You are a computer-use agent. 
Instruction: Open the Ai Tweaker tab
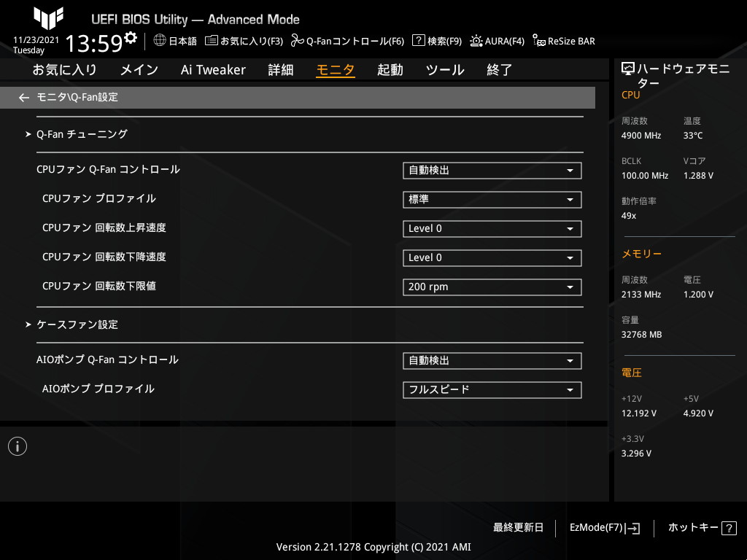[213, 70]
